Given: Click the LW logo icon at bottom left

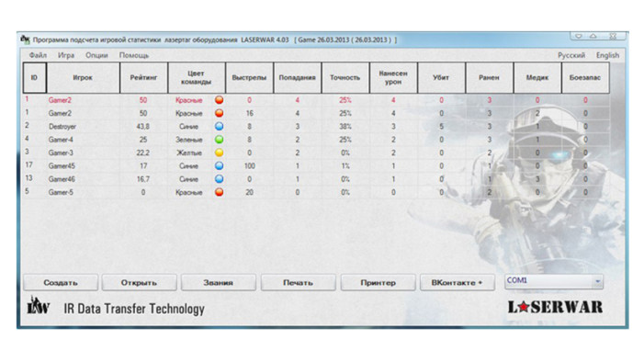Looking at the screenshot, I should point(38,306).
